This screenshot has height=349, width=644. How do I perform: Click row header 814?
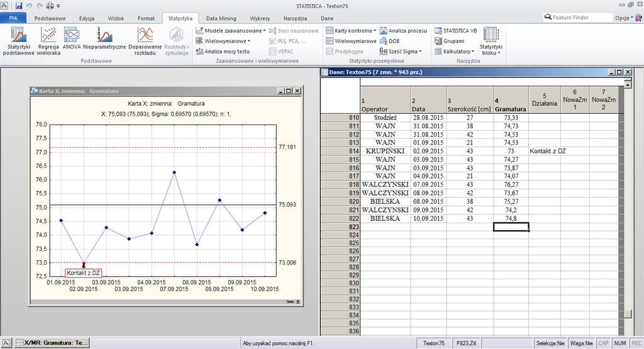tap(340, 151)
